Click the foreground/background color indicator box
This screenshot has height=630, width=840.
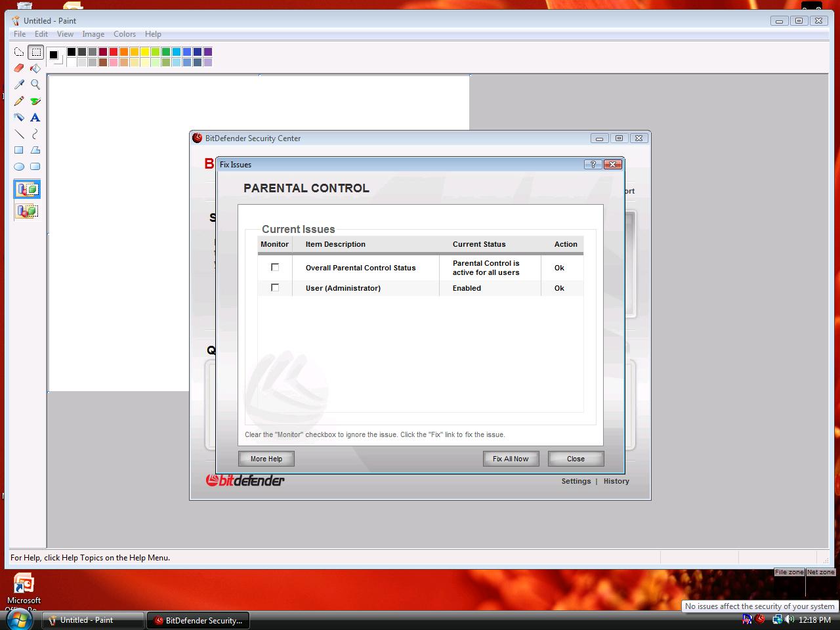pyautogui.click(x=55, y=56)
